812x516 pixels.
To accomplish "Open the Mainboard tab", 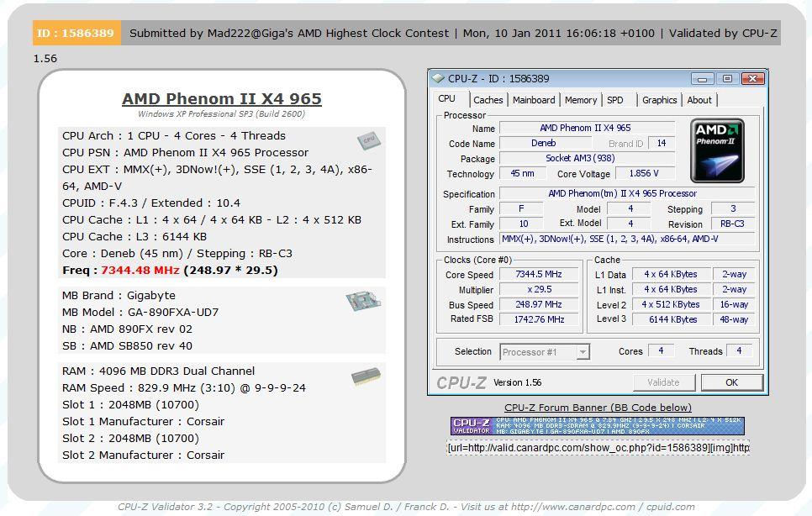I will [534, 100].
